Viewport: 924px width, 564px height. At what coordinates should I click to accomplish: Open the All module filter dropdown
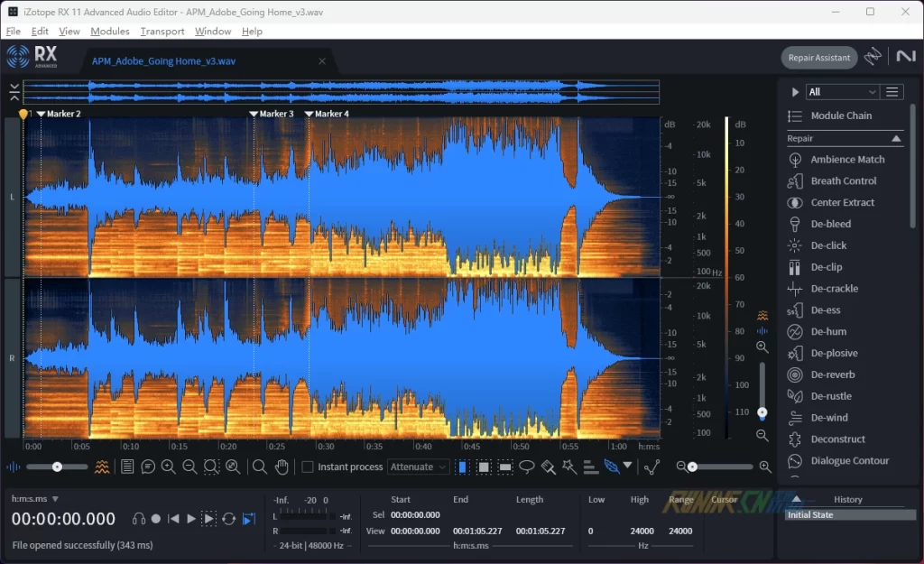(x=842, y=92)
